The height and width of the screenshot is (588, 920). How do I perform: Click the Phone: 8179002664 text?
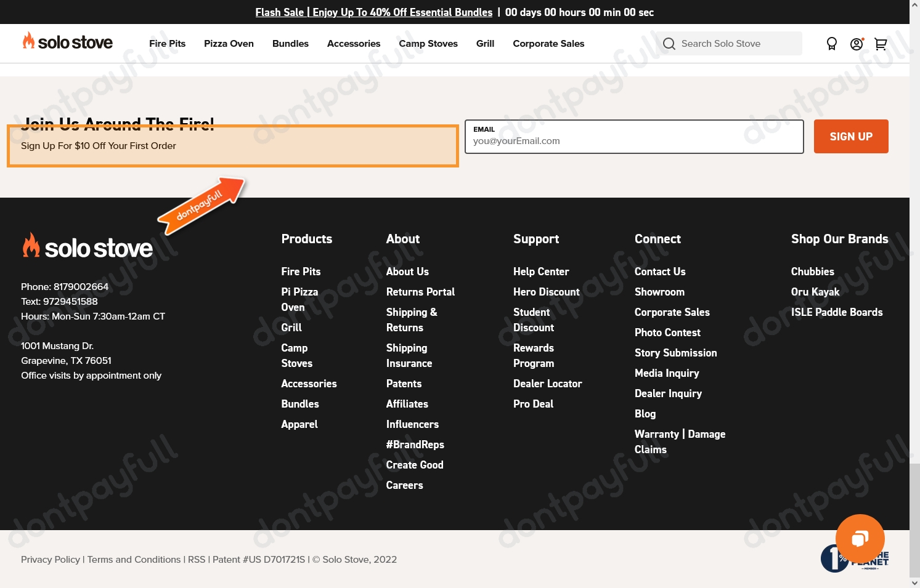(x=65, y=287)
